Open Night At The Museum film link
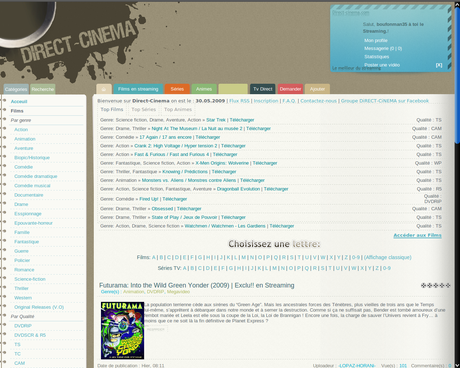 tap(197, 128)
